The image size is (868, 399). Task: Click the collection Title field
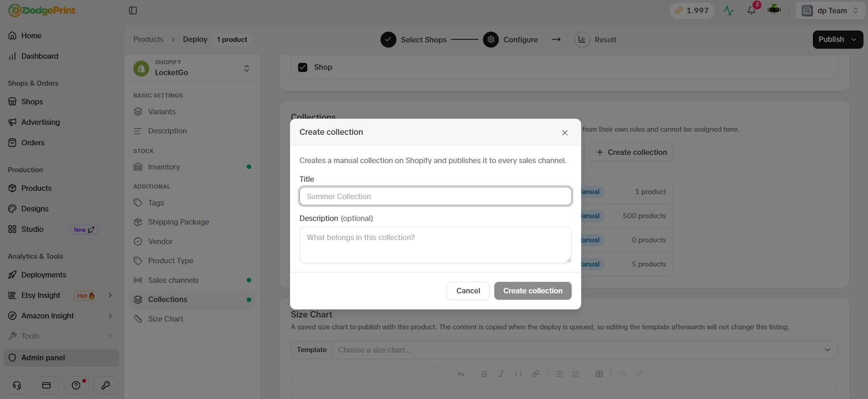tap(435, 196)
